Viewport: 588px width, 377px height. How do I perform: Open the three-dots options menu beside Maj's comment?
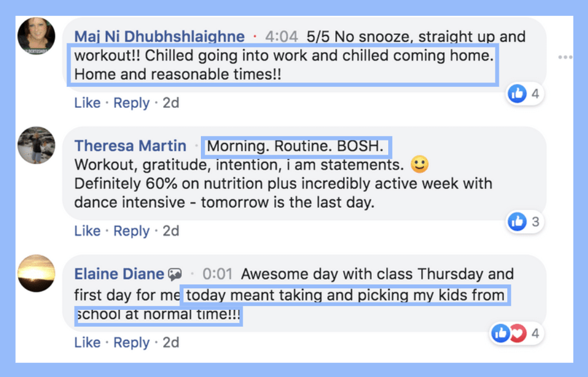pos(565,57)
